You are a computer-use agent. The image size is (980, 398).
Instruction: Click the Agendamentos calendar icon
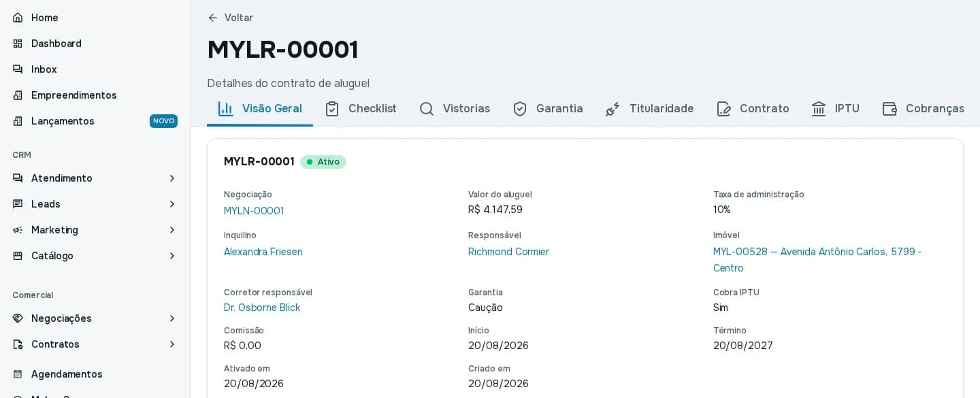[x=18, y=374]
